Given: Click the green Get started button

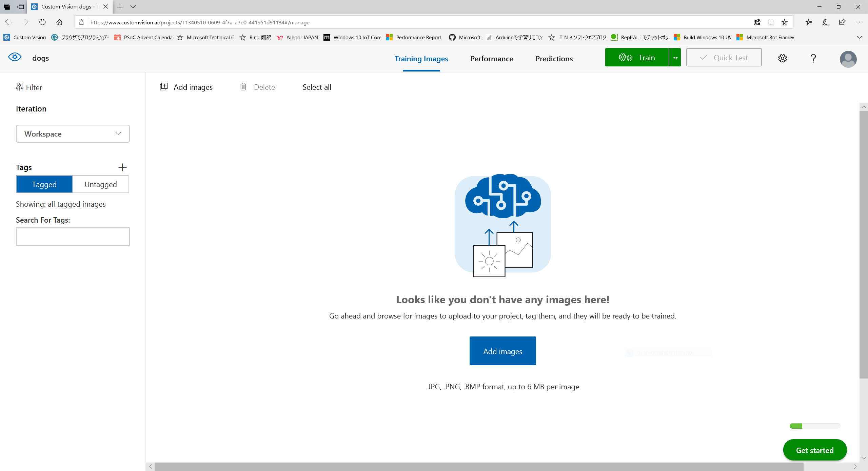Looking at the screenshot, I should pos(814,450).
